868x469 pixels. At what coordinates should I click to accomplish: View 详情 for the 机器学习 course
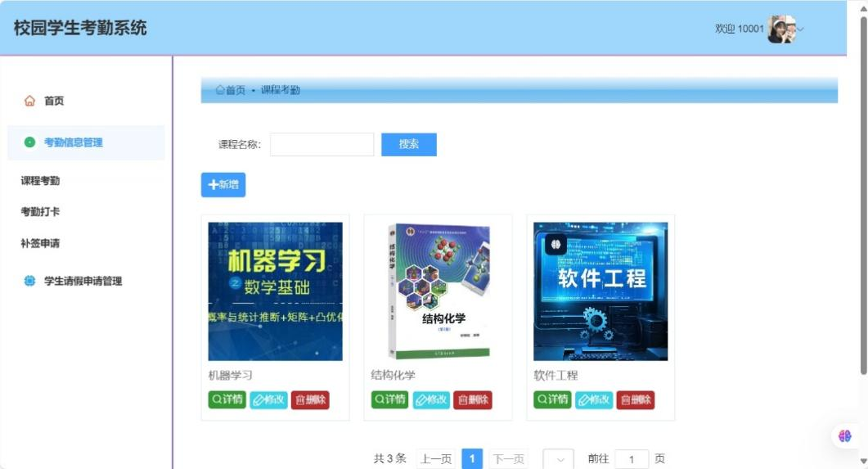227,399
